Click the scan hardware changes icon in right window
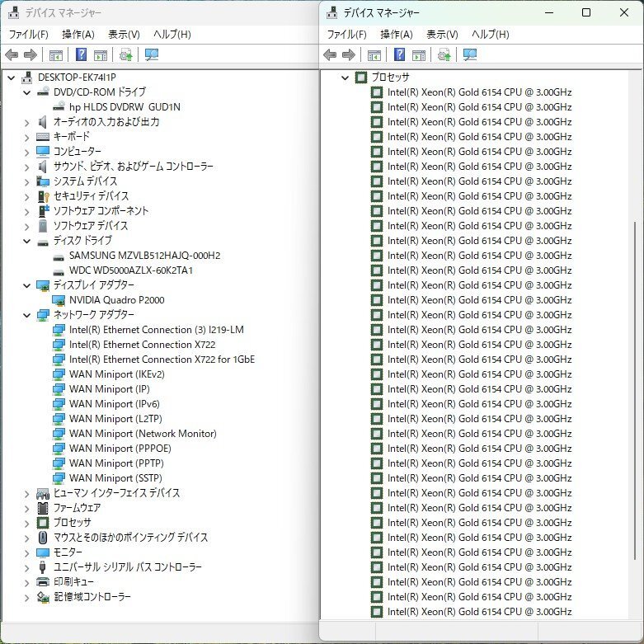The image size is (644, 644). [x=444, y=55]
